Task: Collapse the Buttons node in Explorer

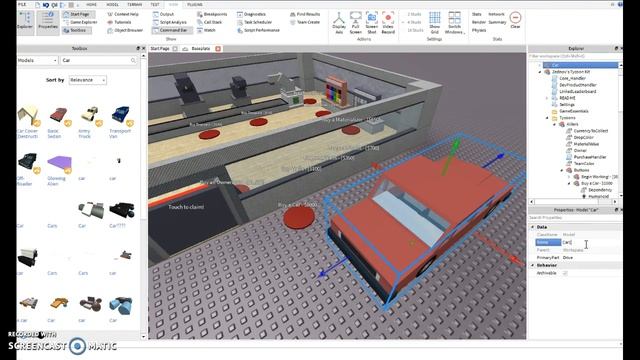Action: (x=562, y=170)
